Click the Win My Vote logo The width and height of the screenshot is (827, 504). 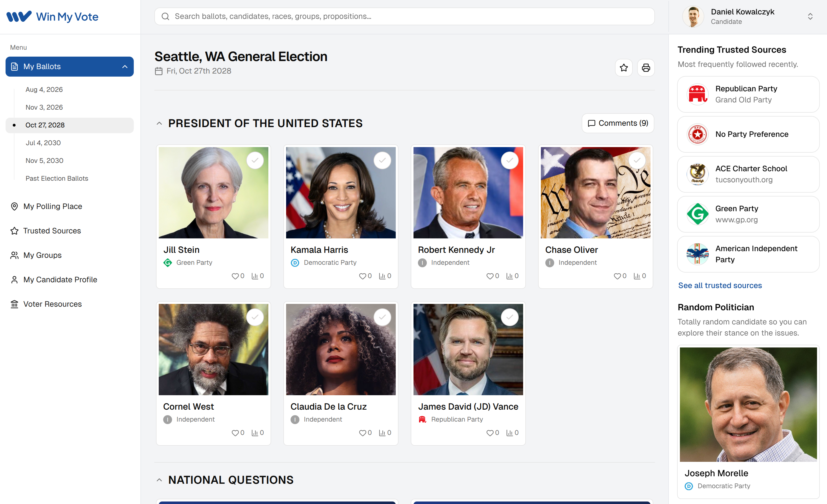tap(52, 16)
